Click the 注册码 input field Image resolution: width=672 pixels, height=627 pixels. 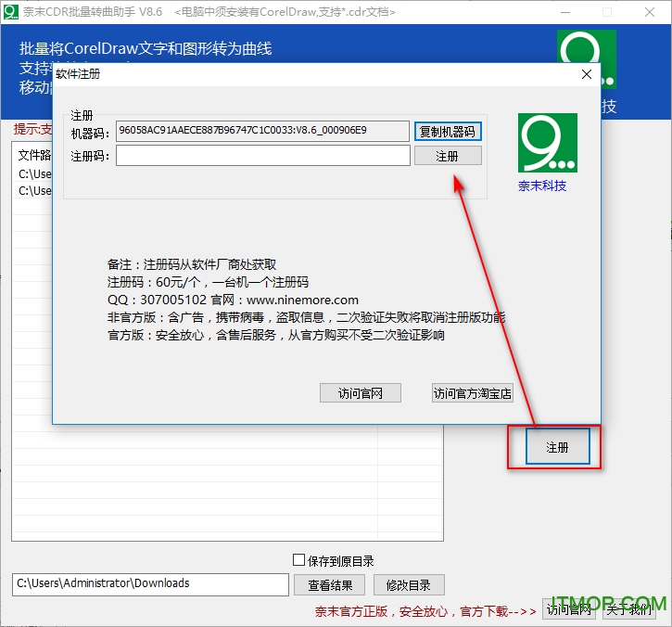click(262, 156)
